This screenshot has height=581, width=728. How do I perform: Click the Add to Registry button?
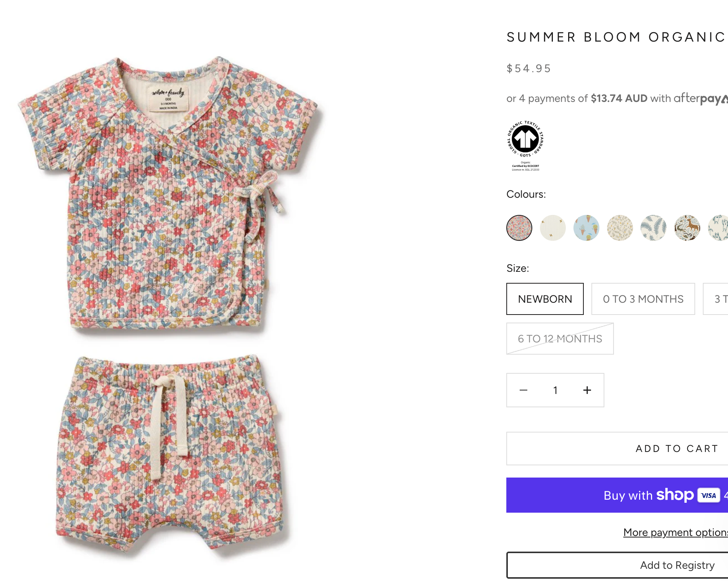[x=677, y=565]
